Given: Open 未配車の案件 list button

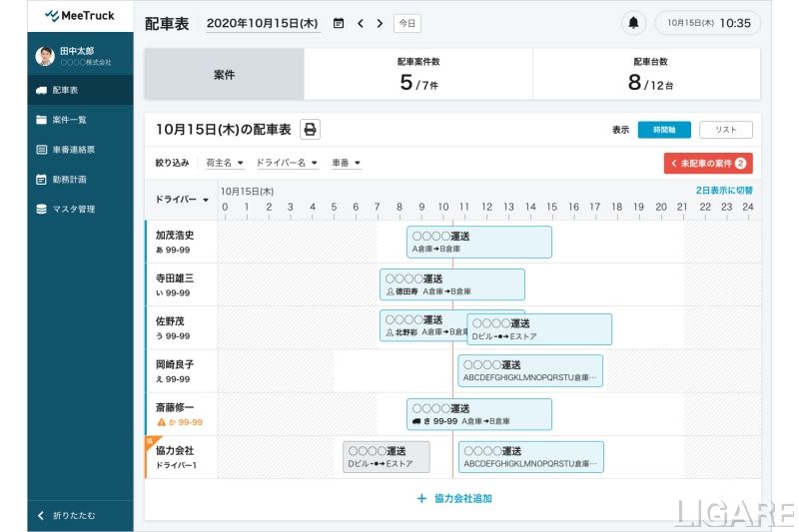Looking at the screenshot, I should (707, 163).
